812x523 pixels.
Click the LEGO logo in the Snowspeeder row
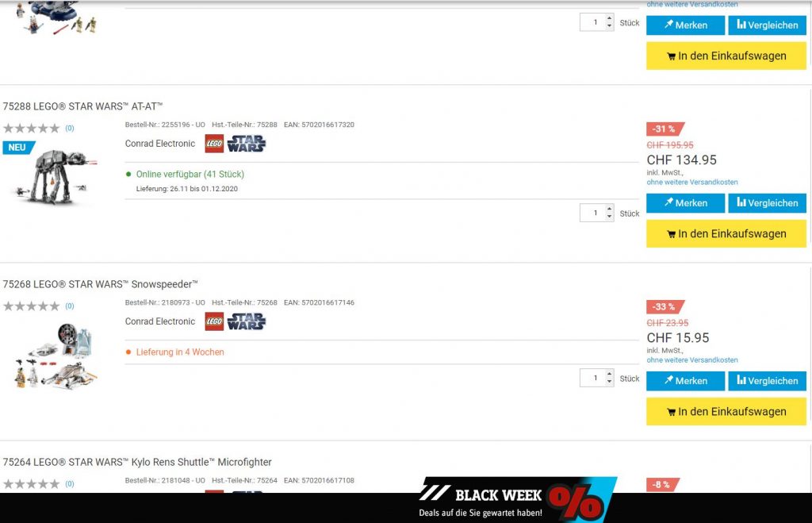tap(214, 321)
